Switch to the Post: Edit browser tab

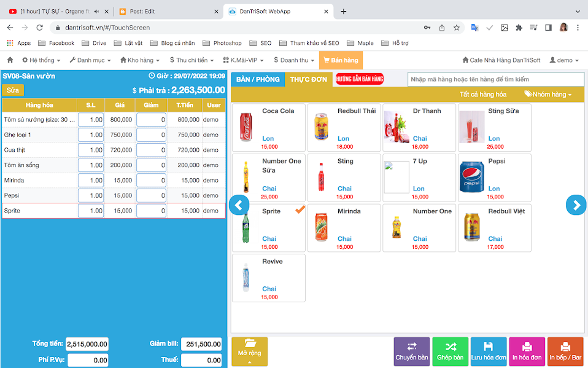[168, 11]
